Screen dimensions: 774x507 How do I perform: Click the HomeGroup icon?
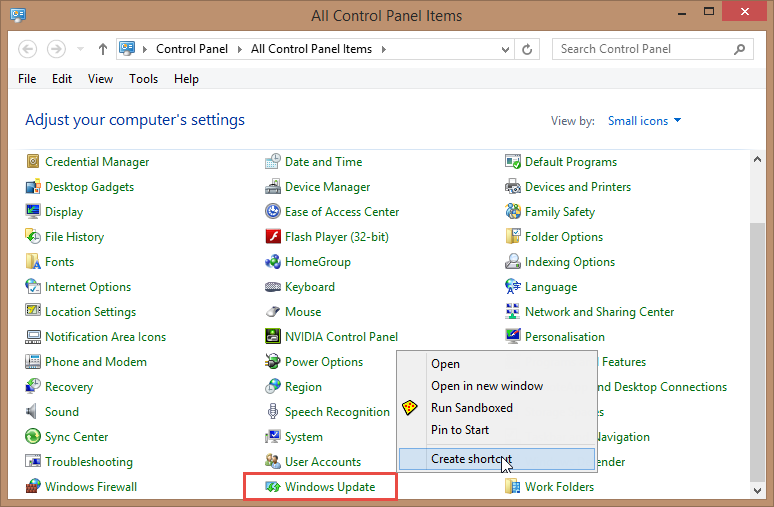tap(272, 262)
